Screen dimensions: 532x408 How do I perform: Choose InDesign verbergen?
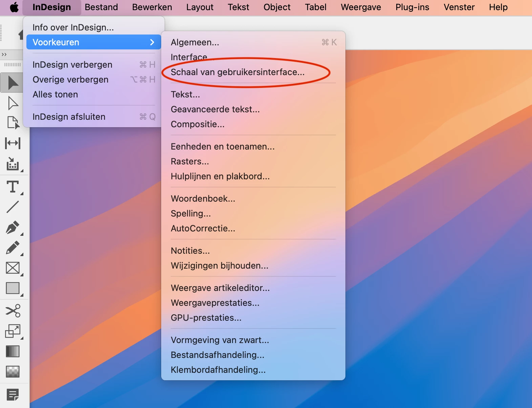click(94, 65)
